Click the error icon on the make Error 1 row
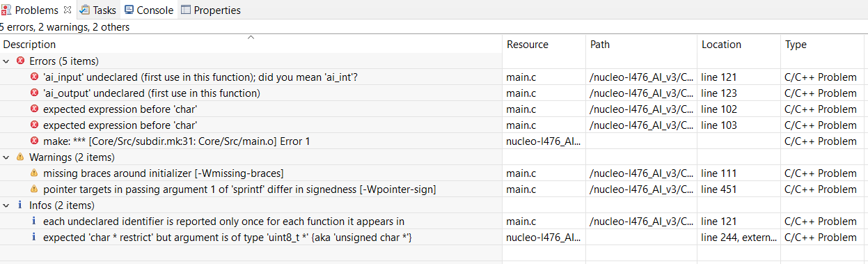Screen dimensions: 868x264 34,141
